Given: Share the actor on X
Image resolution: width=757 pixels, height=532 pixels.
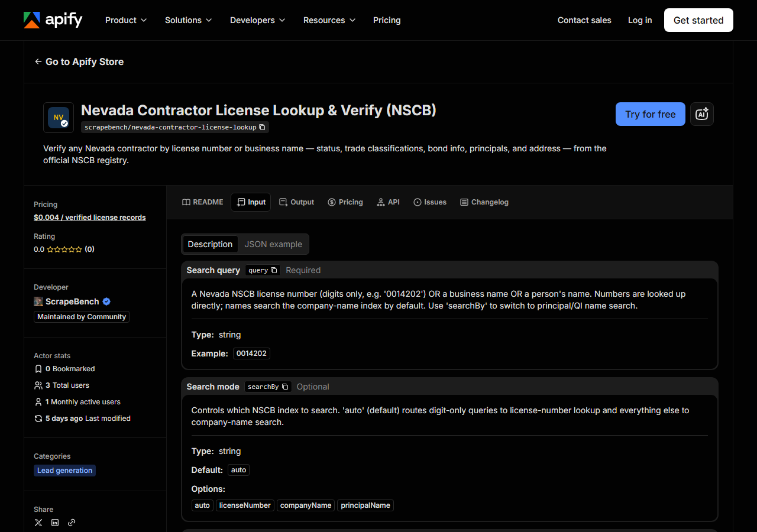Looking at the screenshot, I should [38, 523].
